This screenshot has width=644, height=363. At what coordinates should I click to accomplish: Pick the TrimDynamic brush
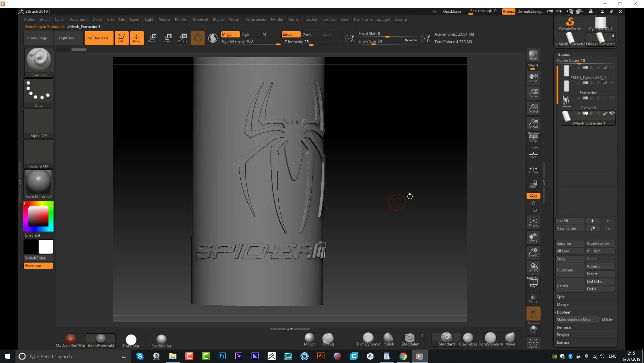pyautogui.click(x=368, y=339)
